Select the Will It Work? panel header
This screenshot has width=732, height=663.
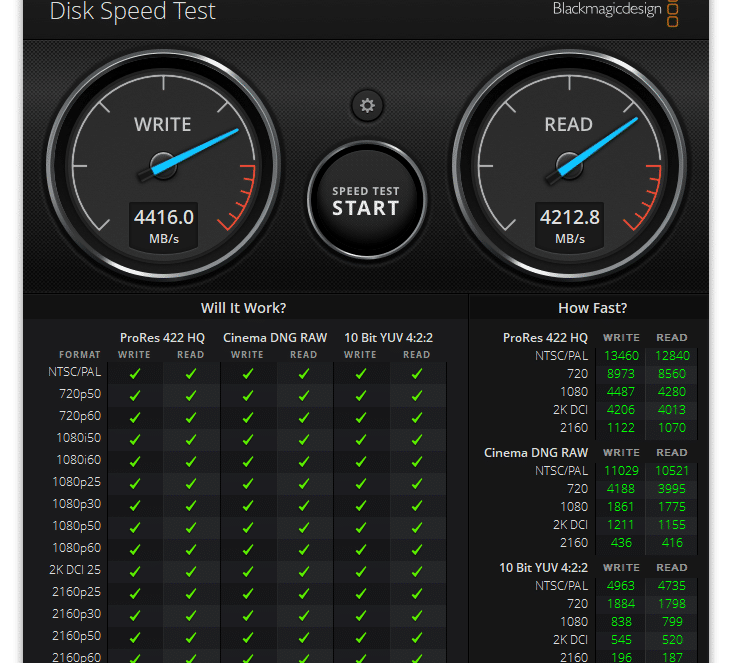[243, 308]
